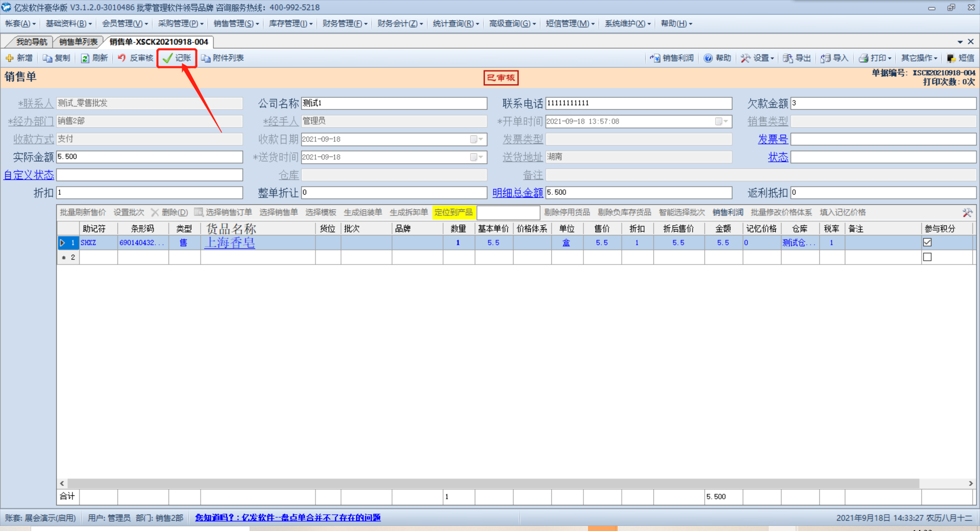Viewport: 980px width, 531px height.
Task: Click the 折扣 input field
Action: [150, 192]
